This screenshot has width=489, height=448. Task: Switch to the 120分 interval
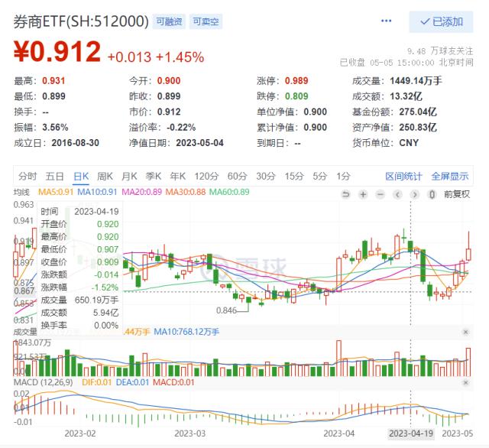(206, 177)
